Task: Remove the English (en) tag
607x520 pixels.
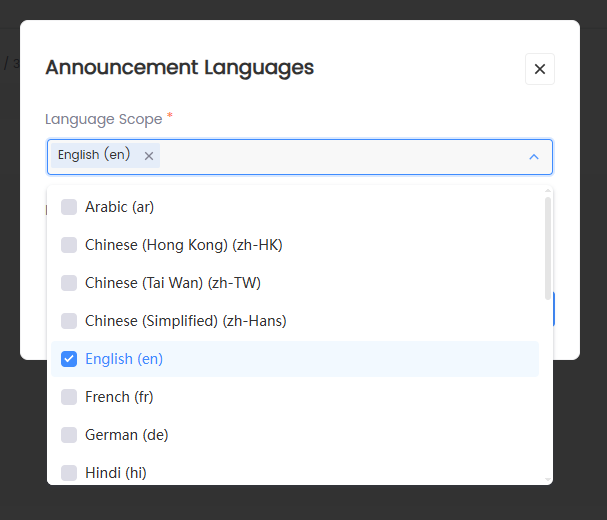Action: click(x=149, y=156)
